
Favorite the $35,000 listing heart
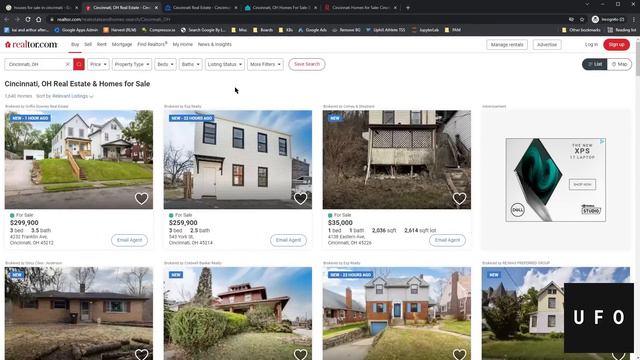point(459,198)
